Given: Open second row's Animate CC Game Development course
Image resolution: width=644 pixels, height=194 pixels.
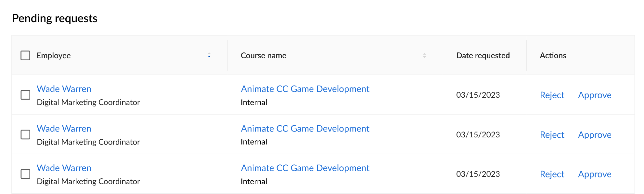Looking at the screenshot, I should click(x=305, y=129).
